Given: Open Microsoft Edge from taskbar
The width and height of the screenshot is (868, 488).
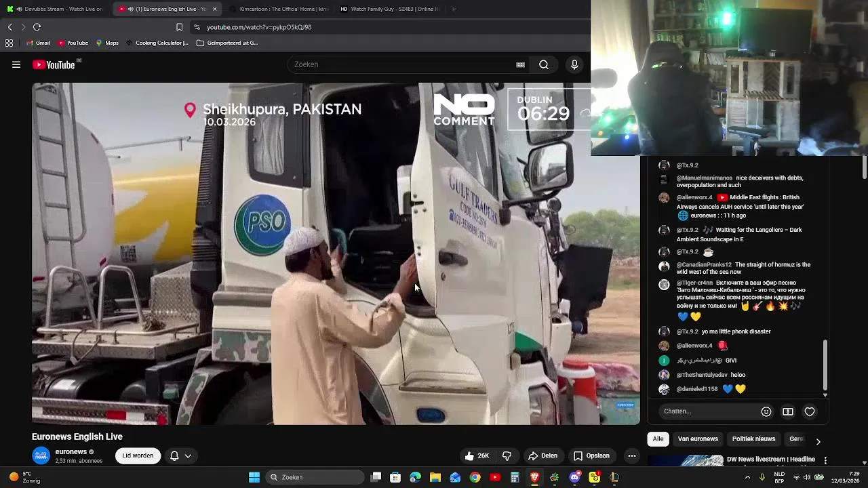Looking at the screenshot, I should click(x=416, y=477).
